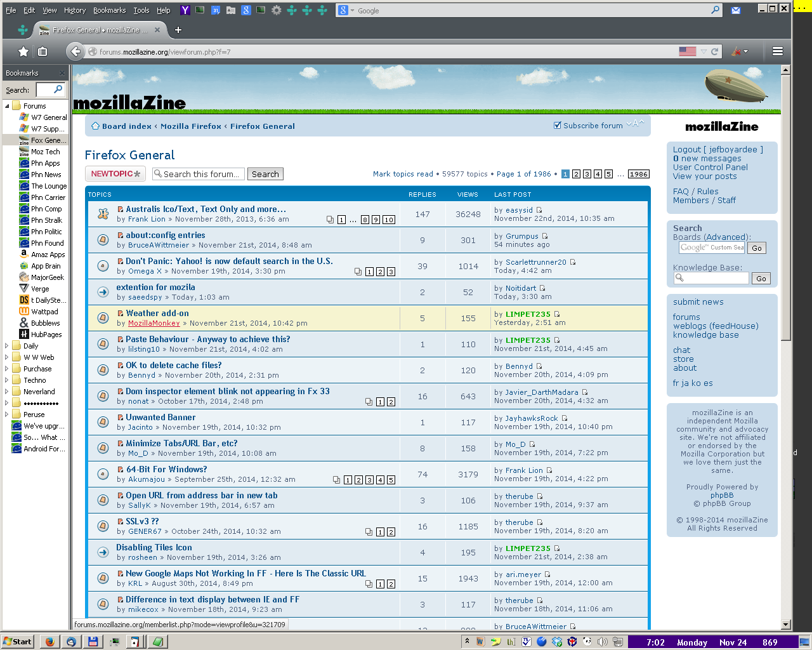
Task: Open the History menu
Action: 75,10
